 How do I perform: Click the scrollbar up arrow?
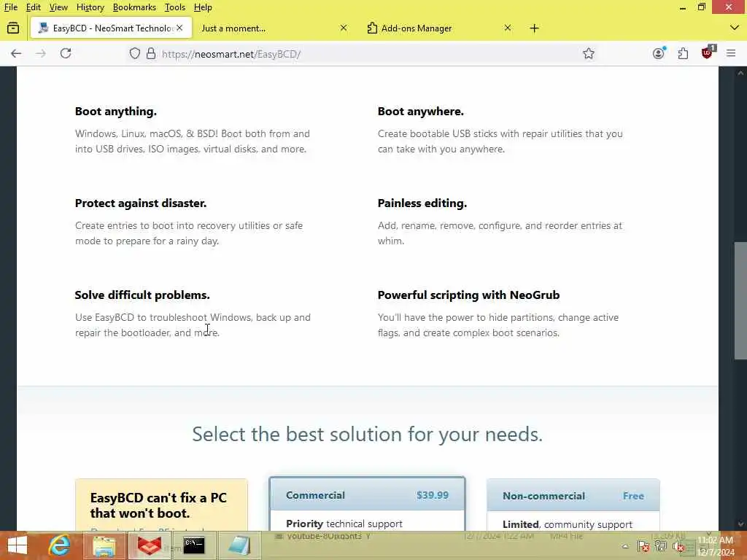[740, 73]
